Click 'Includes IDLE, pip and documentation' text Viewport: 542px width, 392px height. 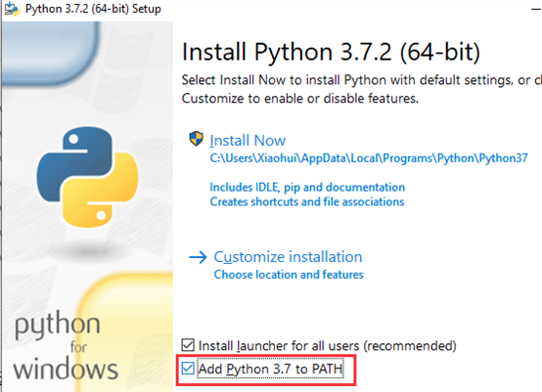click(x=307, y=187)
